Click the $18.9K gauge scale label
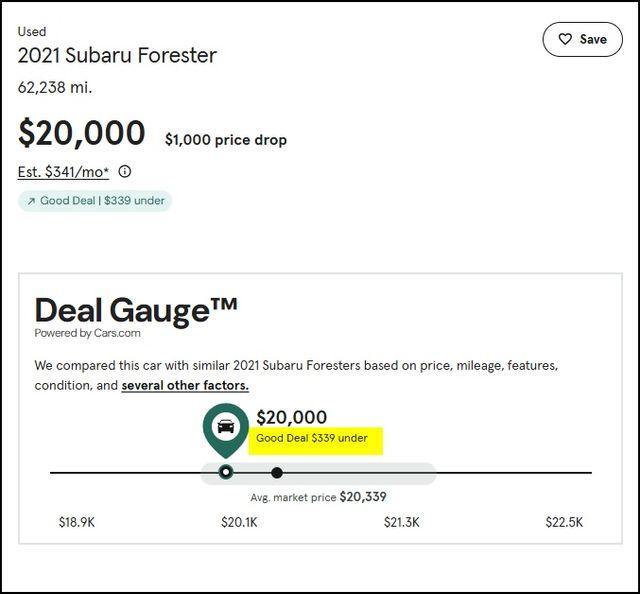The height and width of the screenshot is (594, 640). click(x=77, y=522)
